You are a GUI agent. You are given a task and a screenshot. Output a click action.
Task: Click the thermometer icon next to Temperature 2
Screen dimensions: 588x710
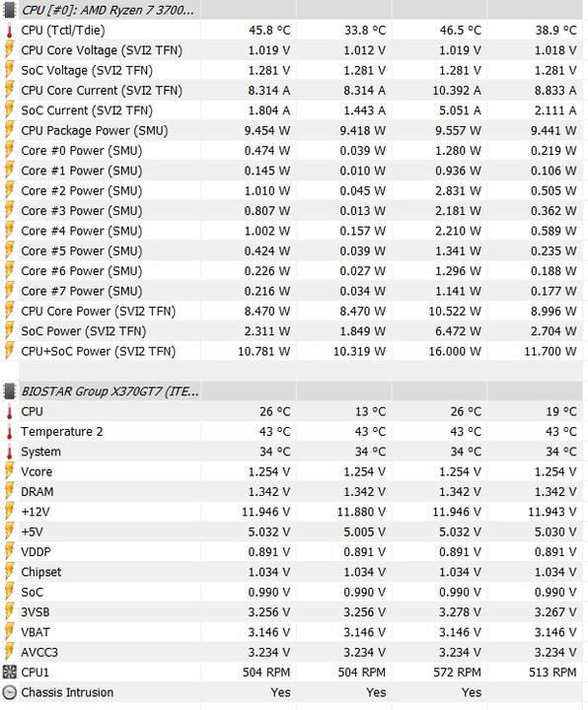tap(9, 432)
